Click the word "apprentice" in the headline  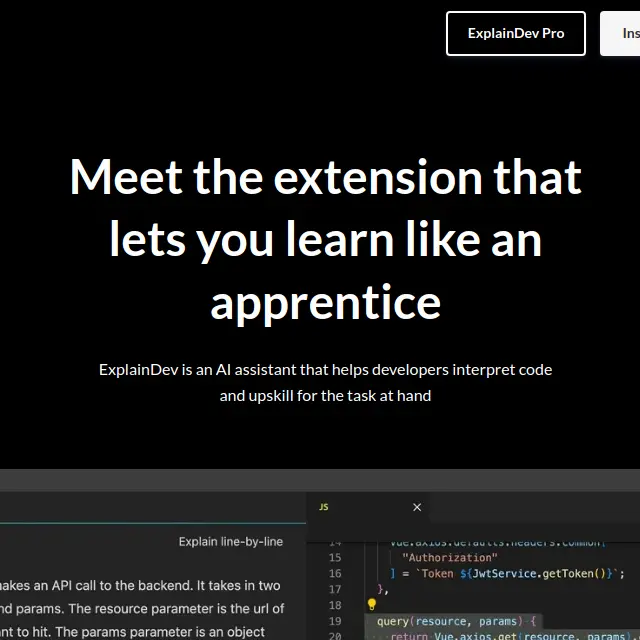[x=325, y=304]
